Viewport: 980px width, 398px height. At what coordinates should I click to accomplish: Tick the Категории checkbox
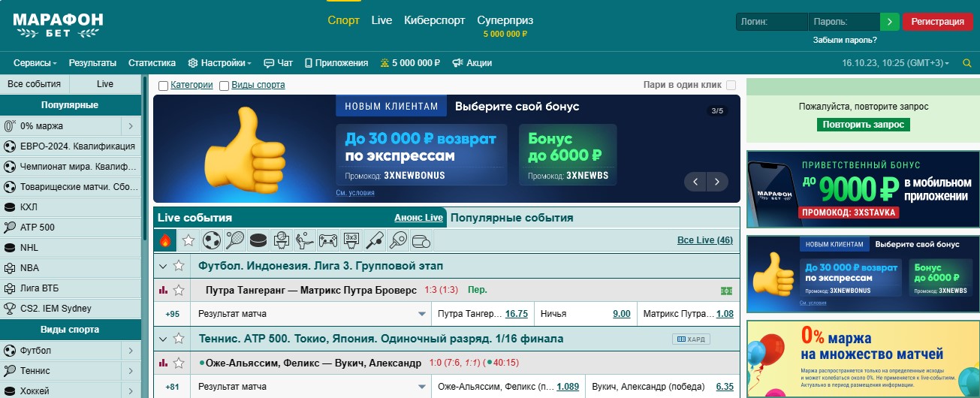tap(163, 86)
